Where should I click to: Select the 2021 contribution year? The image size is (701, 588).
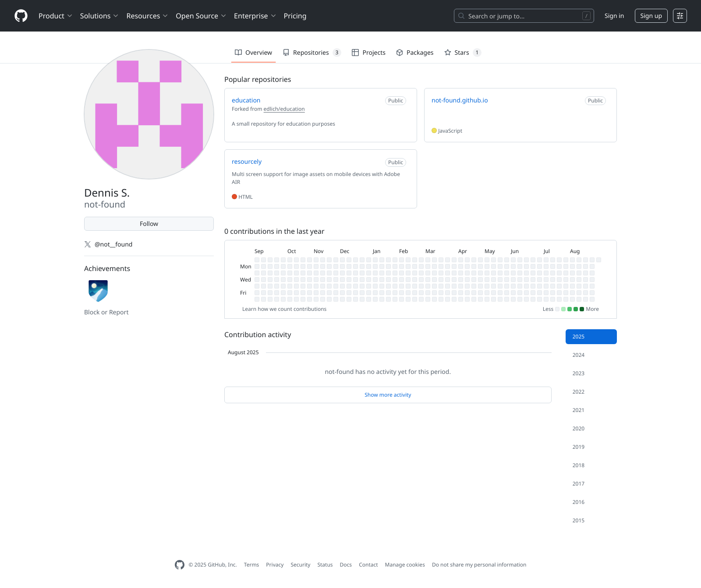pyautogui.click(x=578, y=410)
